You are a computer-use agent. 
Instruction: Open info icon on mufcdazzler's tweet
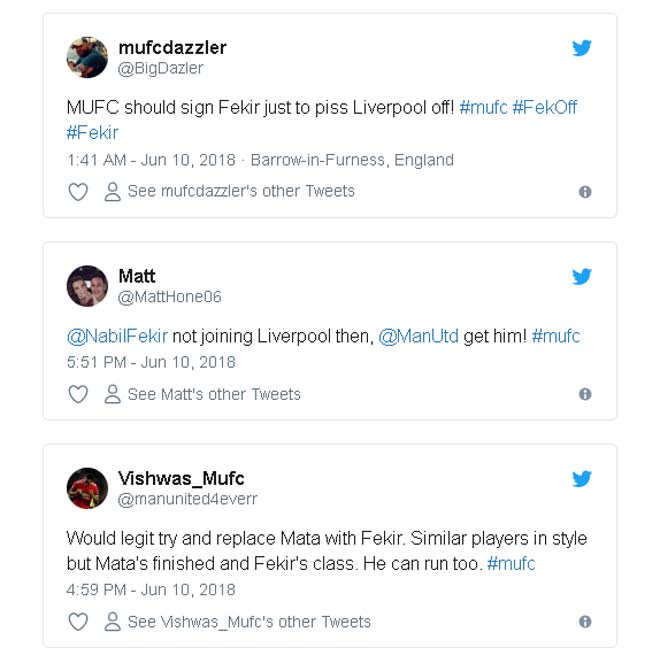pyautogui.click(x=585, y=192)
